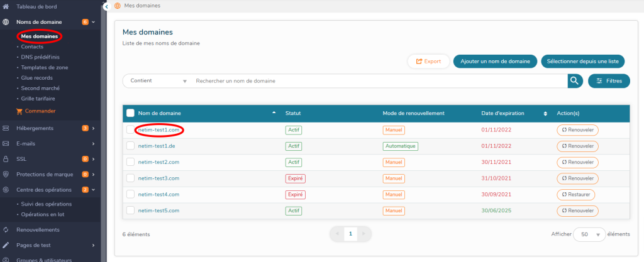
Task: Open the netim-test3.com domain link
Action: 158,178
